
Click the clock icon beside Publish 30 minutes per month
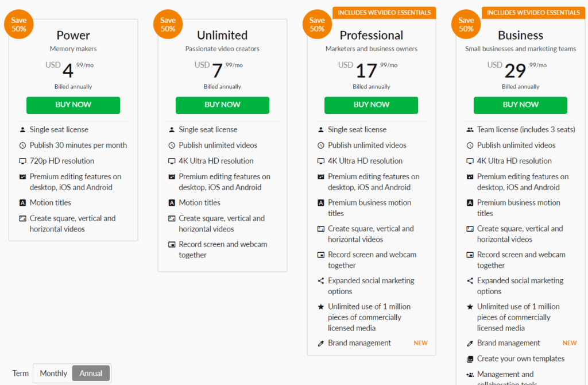point(22,145)
